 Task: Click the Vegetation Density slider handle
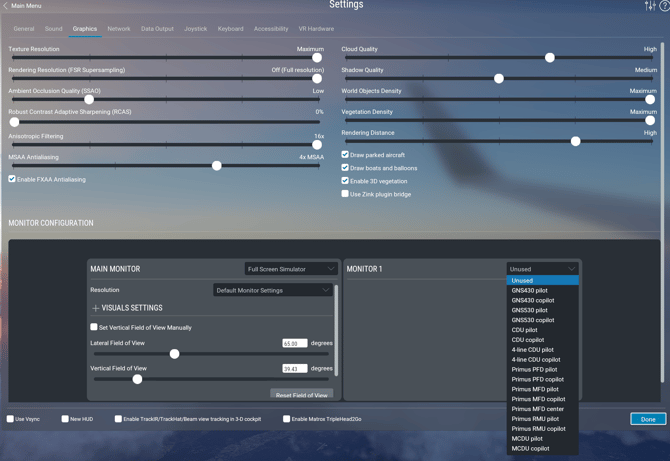pyautogui.click(x=650, y=120)
